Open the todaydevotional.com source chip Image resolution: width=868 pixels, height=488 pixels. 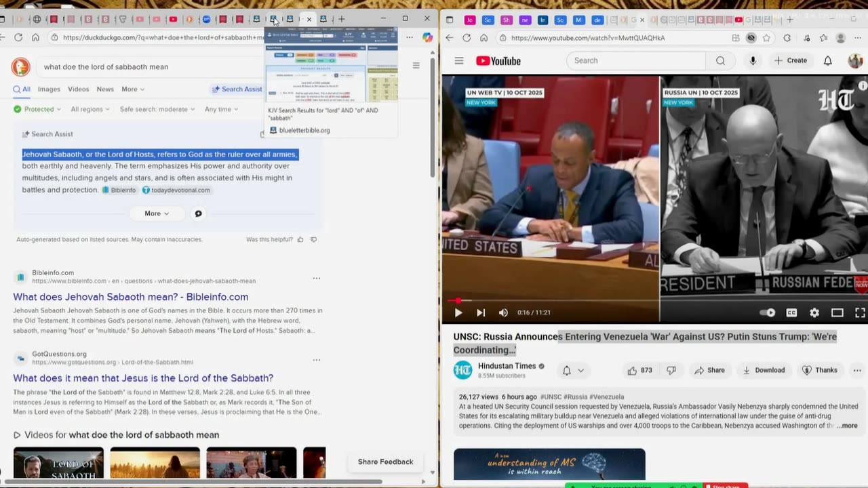tap(176, 190)
